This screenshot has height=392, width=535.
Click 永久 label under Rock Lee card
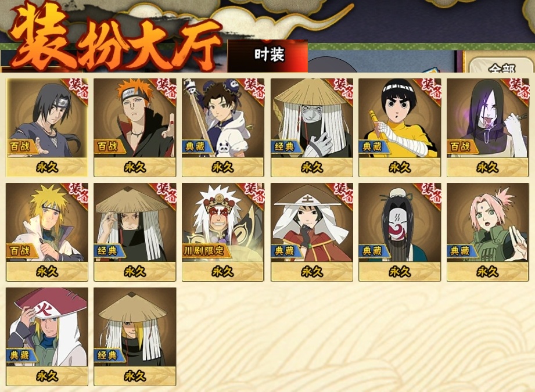(400, 167)
